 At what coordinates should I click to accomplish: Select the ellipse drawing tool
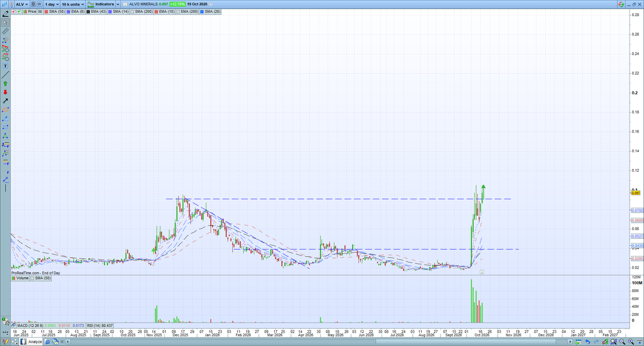tap(5, 109)
